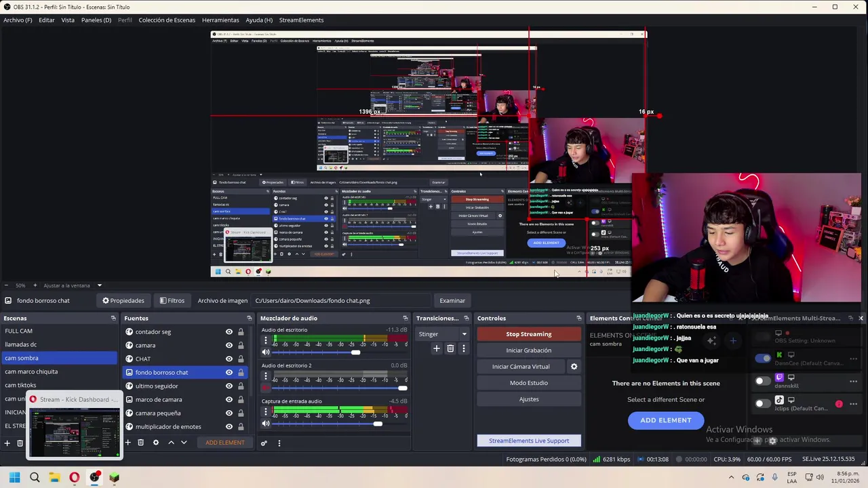This screenshot has height=488, width=868.
Task: Mute Audio del escritorio speaker icon
Action: (266, 352)
